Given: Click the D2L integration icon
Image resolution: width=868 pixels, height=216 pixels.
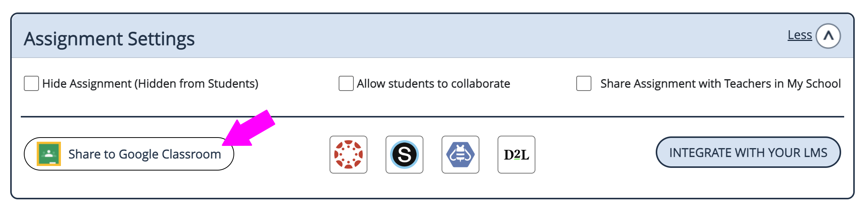Looking at the screenshot, I should (516, 155).
